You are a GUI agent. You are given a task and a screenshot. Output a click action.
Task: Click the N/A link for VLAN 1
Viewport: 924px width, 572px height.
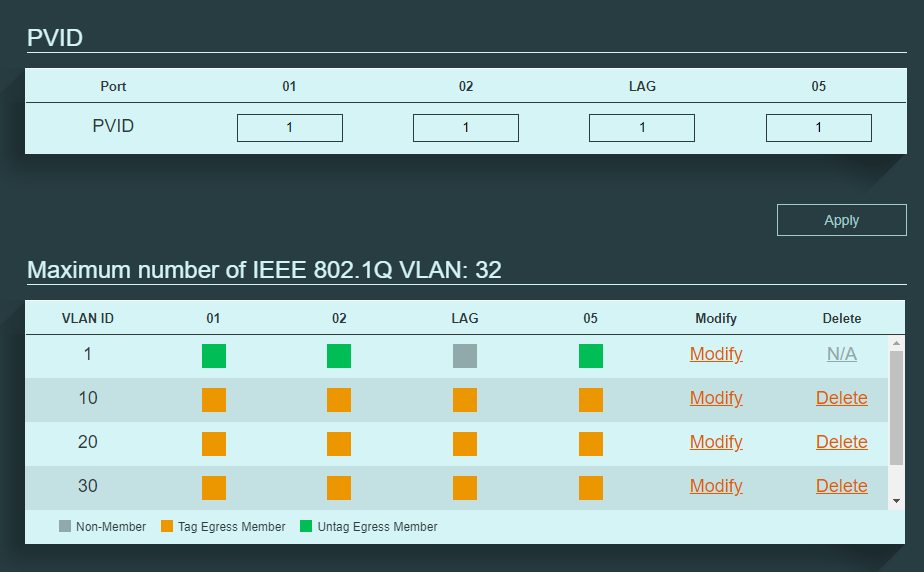(842, 354)
